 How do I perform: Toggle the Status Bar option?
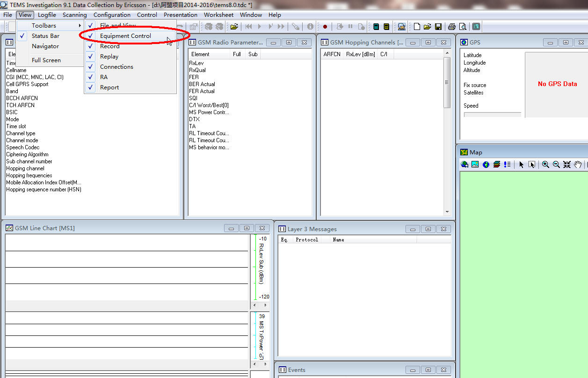[x=50, y=36]
